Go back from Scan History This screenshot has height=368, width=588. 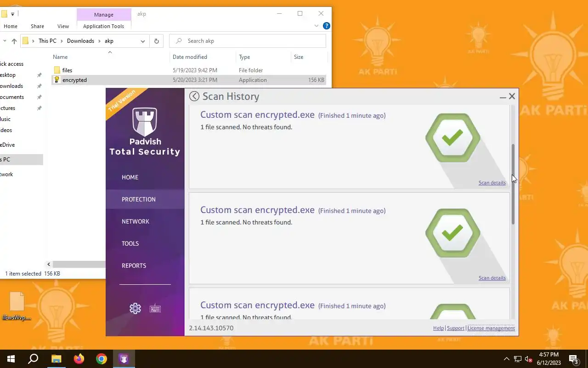coord(194,96)
